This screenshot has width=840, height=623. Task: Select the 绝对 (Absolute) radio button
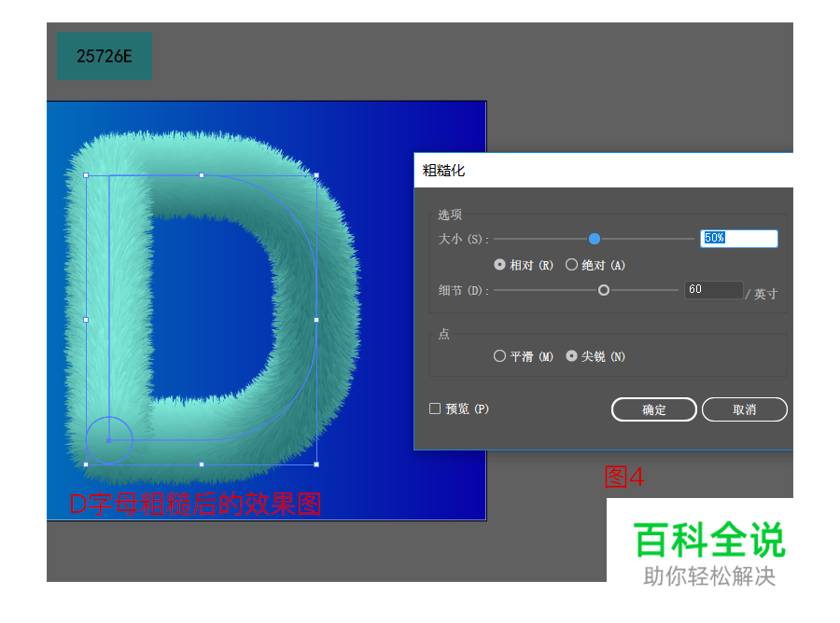pyautogui.click(x=571, y=264)
